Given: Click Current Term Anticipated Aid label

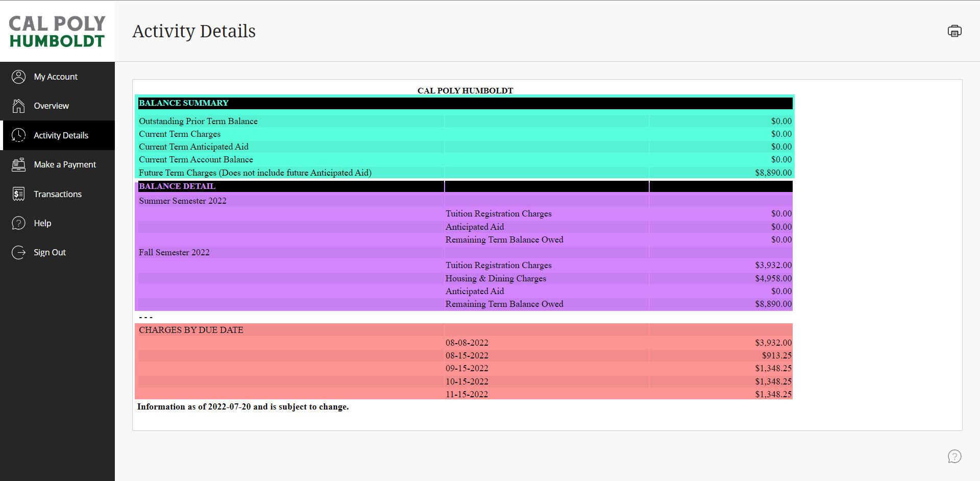Looking at the screenshot, I should pyautogui.click(x=193, y=147).
